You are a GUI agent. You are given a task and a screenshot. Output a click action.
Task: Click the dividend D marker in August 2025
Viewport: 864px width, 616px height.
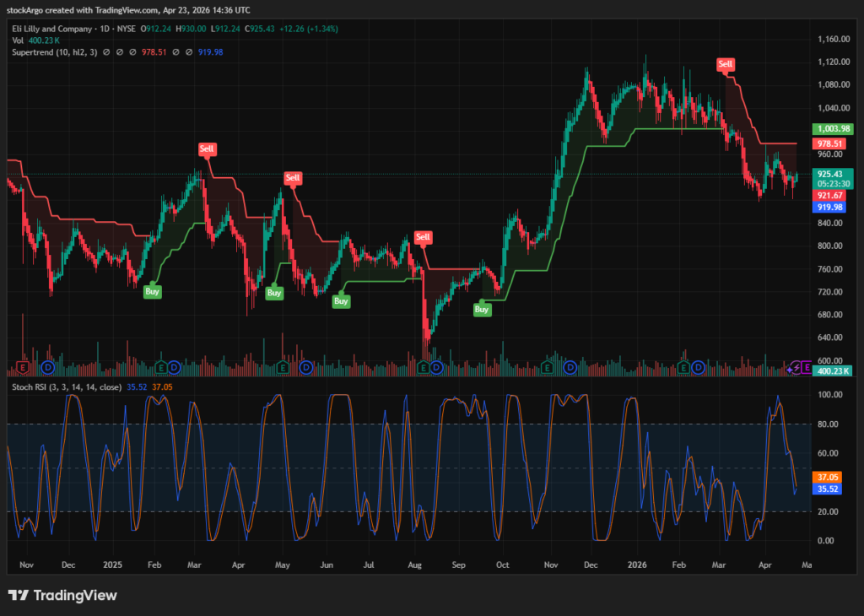[x=436, y=367]
